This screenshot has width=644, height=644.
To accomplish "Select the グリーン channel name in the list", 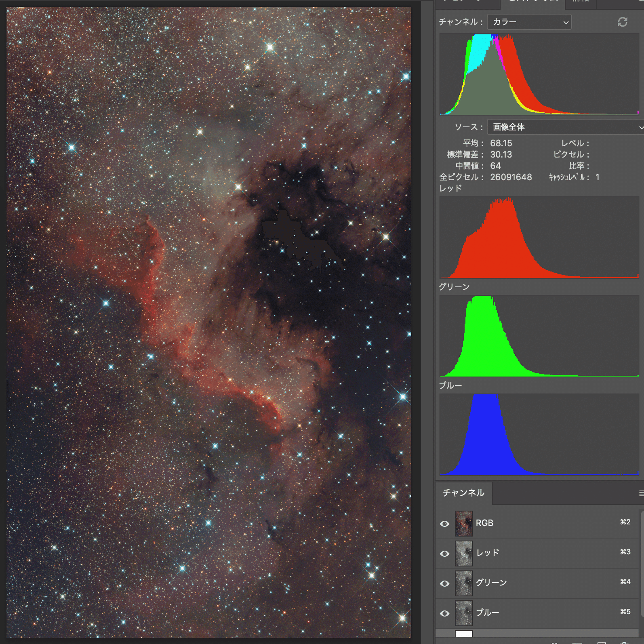I will [x=491, y=583].
